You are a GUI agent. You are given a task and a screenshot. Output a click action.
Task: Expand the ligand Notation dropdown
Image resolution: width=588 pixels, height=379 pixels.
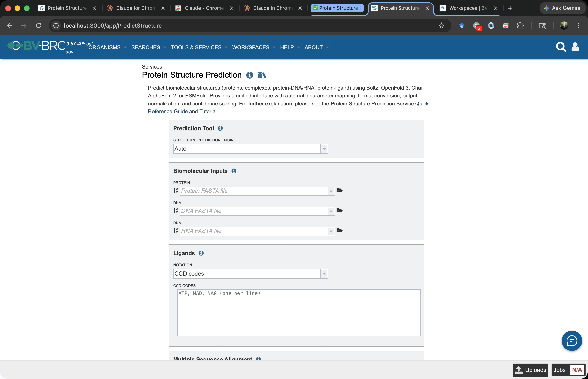coord(324,274)
